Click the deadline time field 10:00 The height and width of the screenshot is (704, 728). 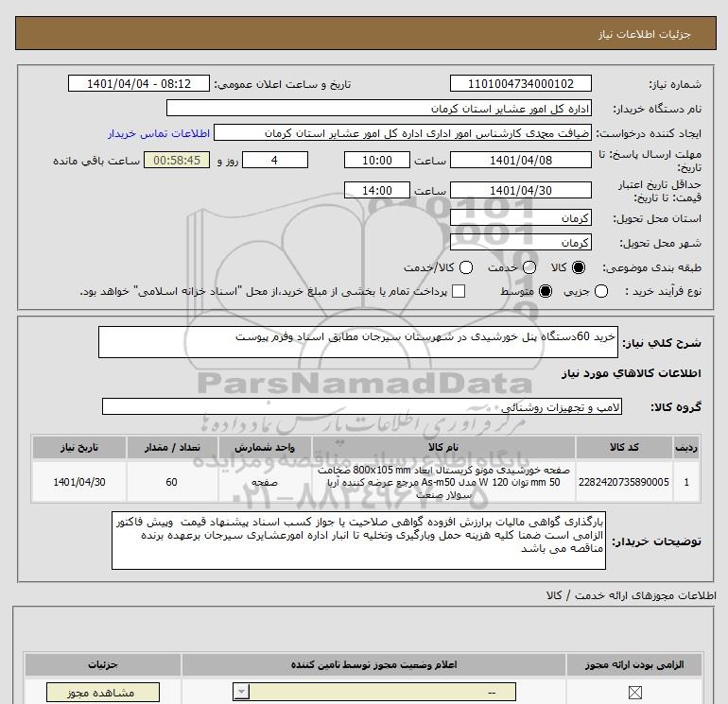point(377,161)
